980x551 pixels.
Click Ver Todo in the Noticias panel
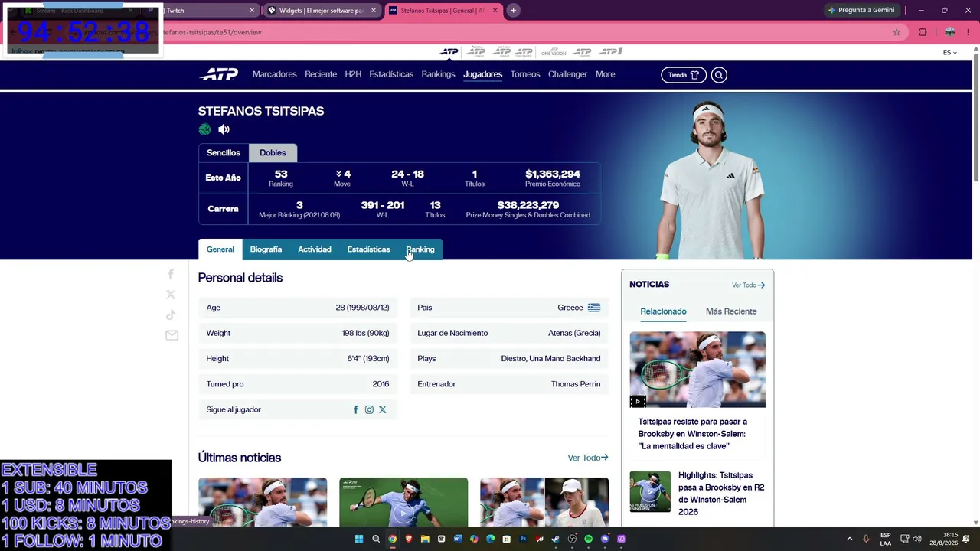748,285
